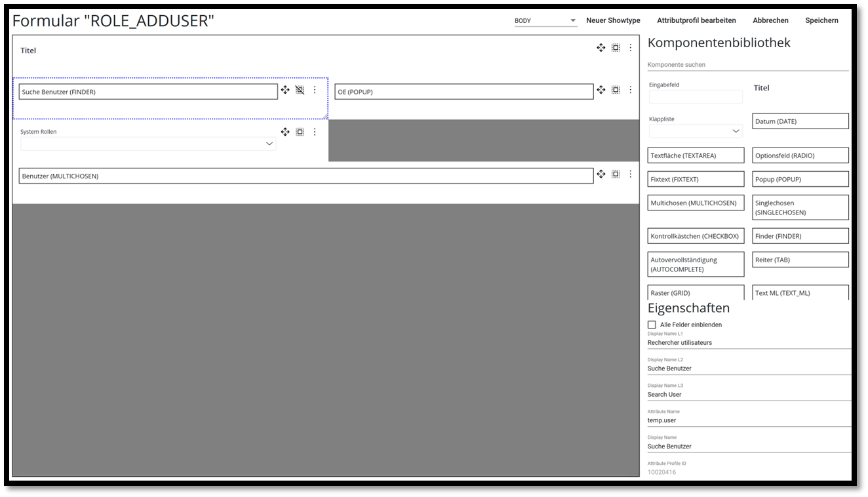Image resolution: width=868 pixels, height=497 pixels.
Task: Select the Raster (GRID) component
Action: click(x=696, y=292)
